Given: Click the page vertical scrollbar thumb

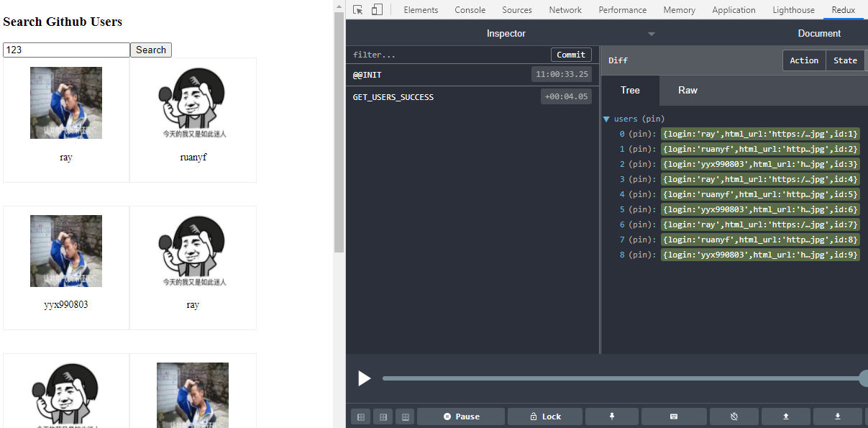Looking at the screenshot, I should (339, 132).
